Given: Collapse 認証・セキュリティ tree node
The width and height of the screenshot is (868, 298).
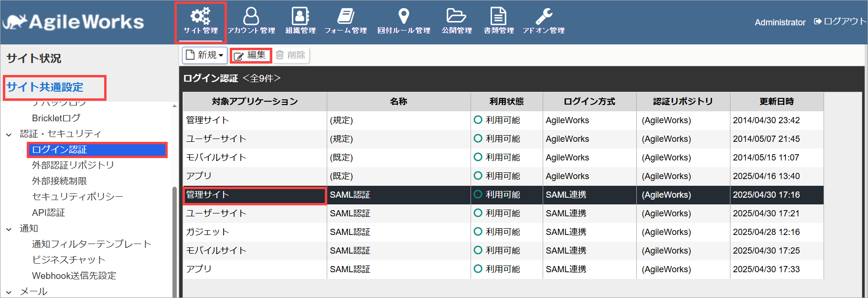Looking at the screenshot, I should tap(9, 134).
